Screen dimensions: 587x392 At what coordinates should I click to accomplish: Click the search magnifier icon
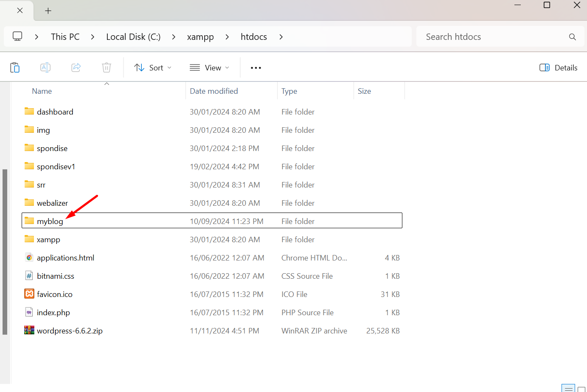coord(572,37)
